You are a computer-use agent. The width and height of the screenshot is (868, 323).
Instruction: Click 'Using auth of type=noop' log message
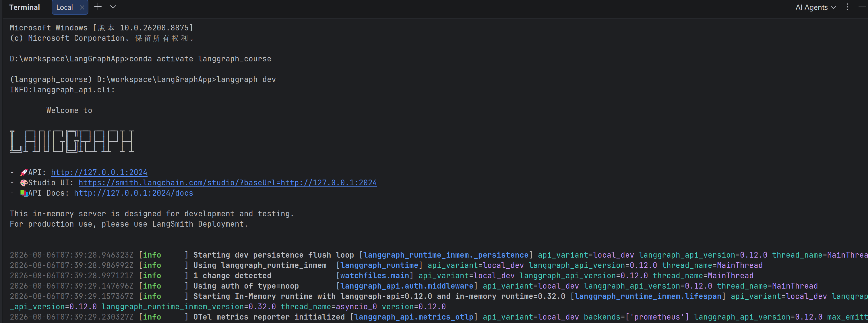pyautogui.click(x=246, y=286)
